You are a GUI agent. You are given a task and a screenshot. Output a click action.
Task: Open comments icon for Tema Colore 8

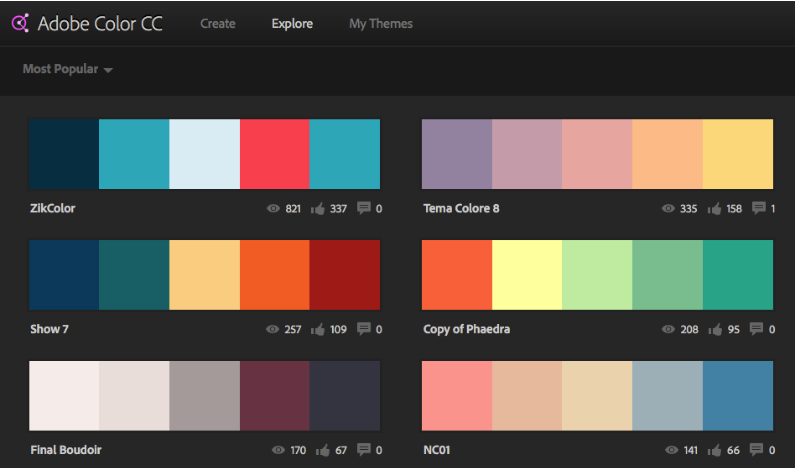(x=758, y=208)
